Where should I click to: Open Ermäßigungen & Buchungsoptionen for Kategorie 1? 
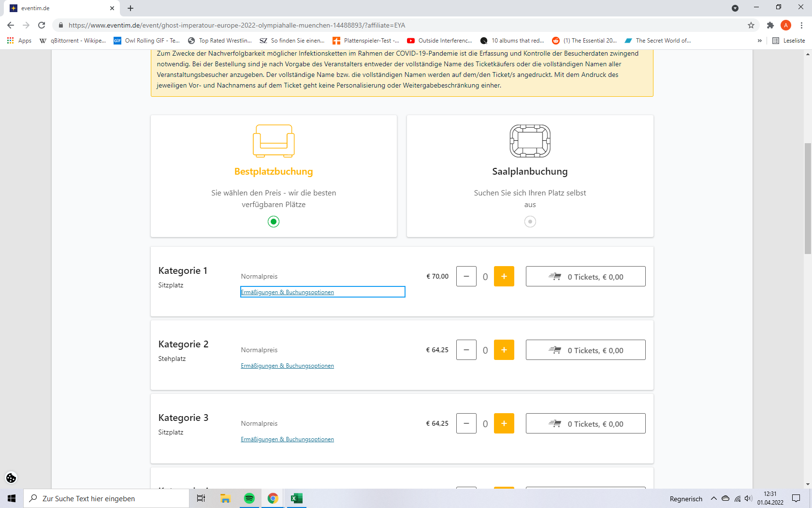288,292
